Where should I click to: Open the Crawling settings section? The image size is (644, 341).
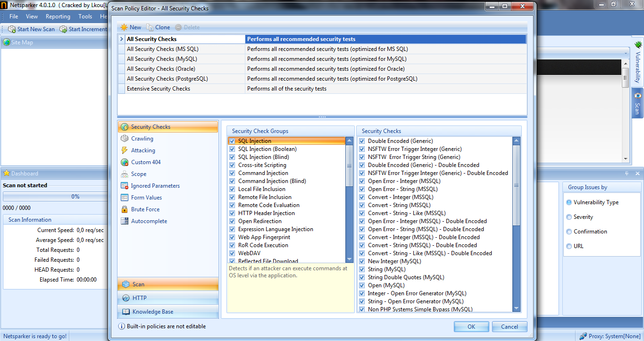[x=168, y=139]
